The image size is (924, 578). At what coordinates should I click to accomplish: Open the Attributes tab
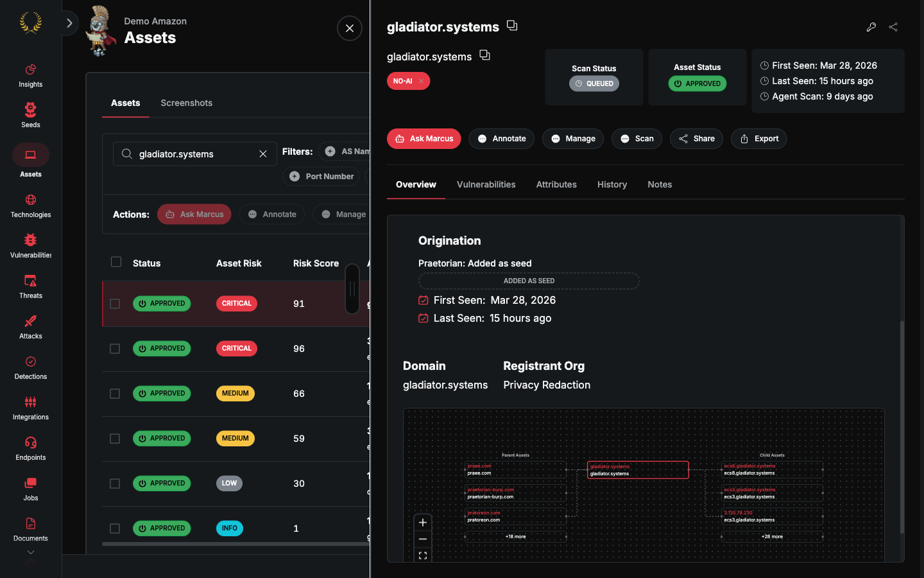(x=556, y=185)
